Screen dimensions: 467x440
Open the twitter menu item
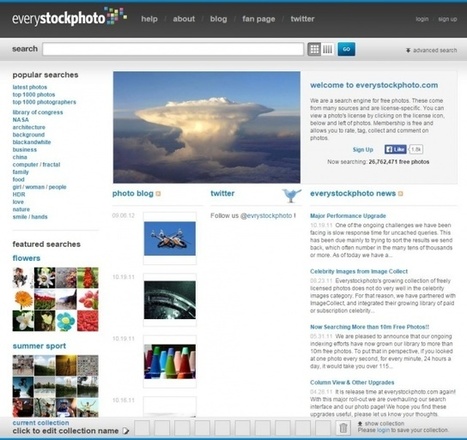[x=302, y=19]
